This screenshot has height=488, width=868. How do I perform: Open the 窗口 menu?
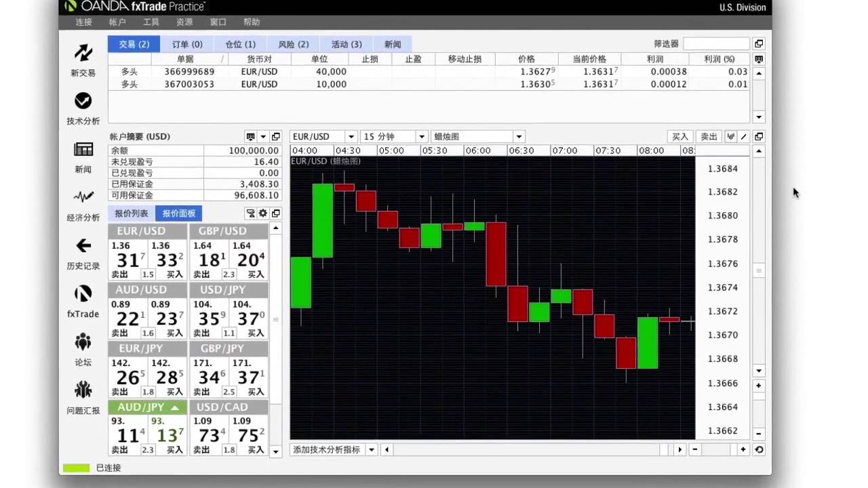click(218, 22)
